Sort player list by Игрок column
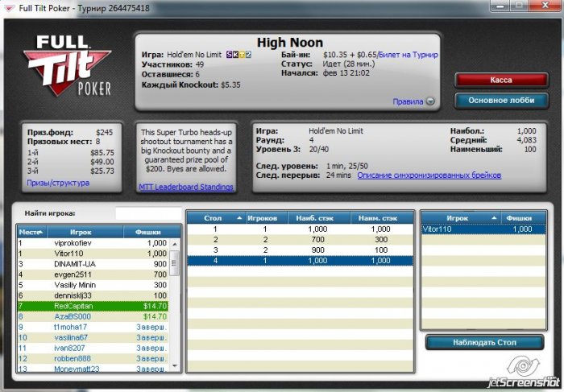 (x=85, y=232)
